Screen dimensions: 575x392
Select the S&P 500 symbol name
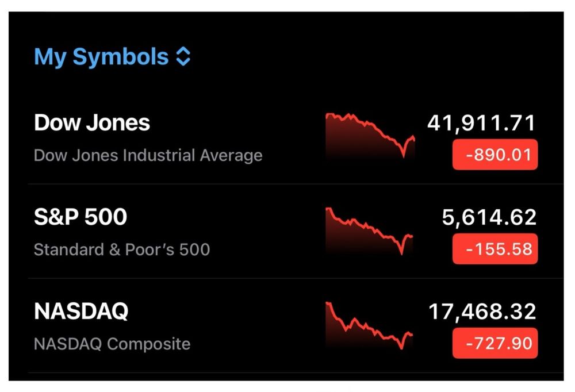click(80, 217)
